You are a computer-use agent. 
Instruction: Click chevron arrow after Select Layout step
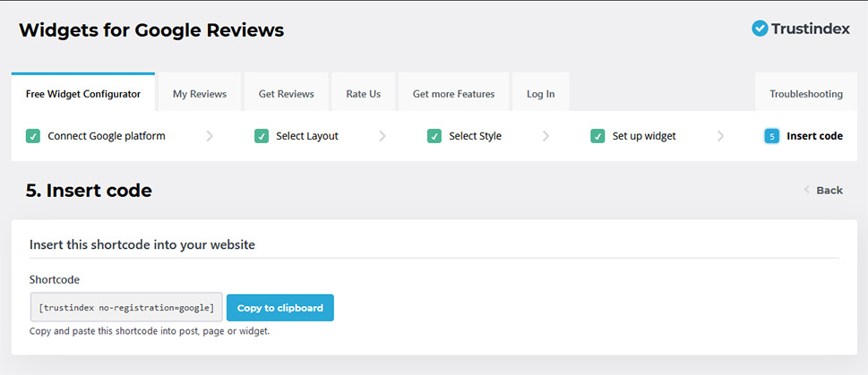(382, 136)
